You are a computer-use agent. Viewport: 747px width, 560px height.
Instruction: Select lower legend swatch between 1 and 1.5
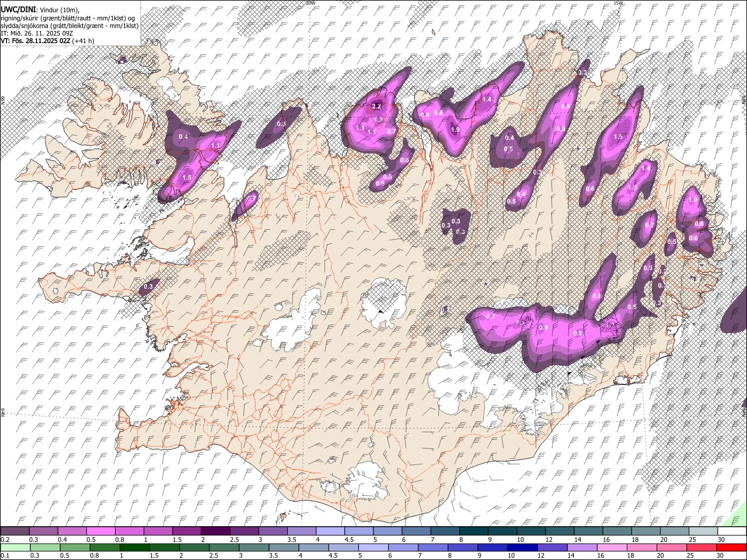coord(134,547)
